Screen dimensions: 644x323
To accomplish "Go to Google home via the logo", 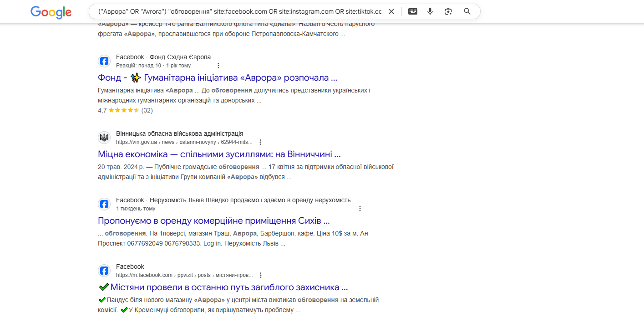I will pos(51,12).
